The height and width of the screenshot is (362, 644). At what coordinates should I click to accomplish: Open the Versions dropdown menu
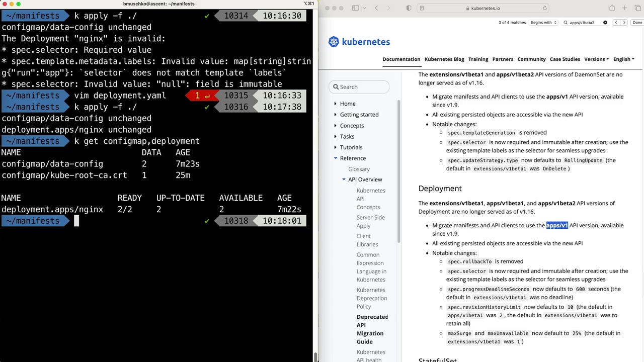click(x=596, y=59)
